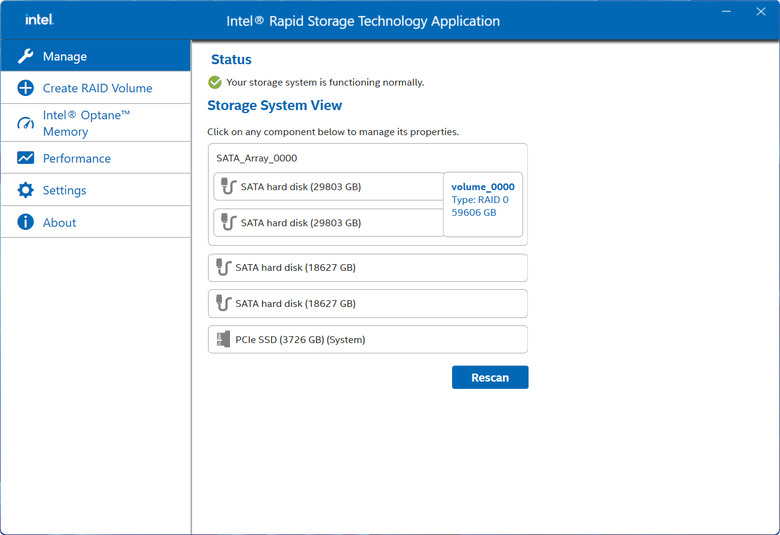Select volume_0000 RAID 0 volume
Viewport: 780px width, 535px height.
tap(483, 205)
